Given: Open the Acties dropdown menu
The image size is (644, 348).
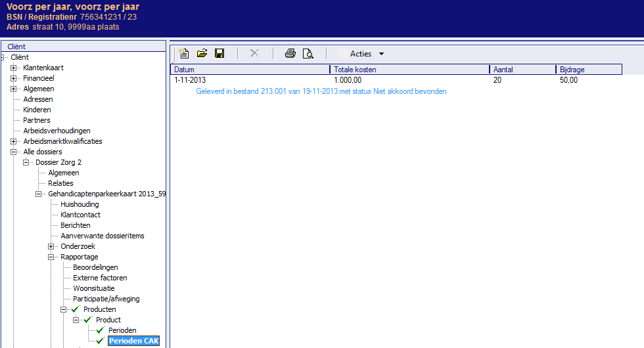Looking at the screenshot, I should tap(367, 54).
